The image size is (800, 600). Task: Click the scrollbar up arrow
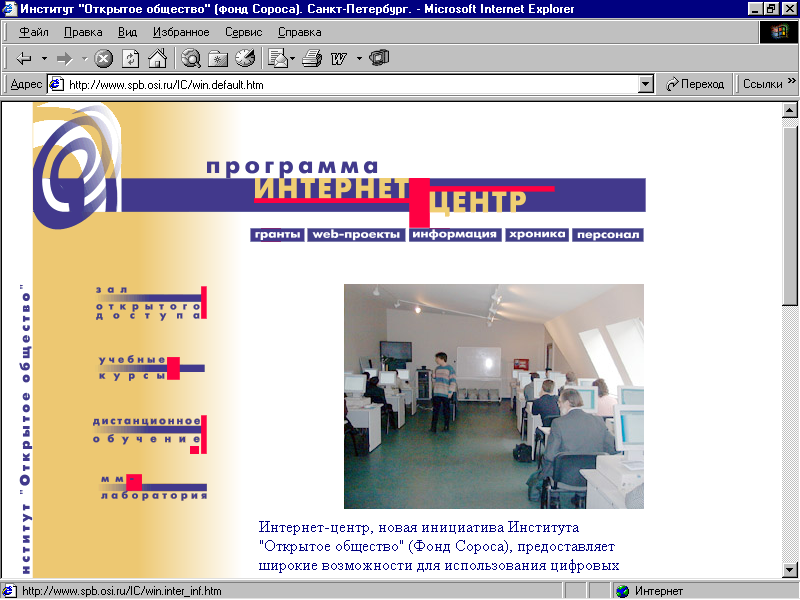[790, 110]
